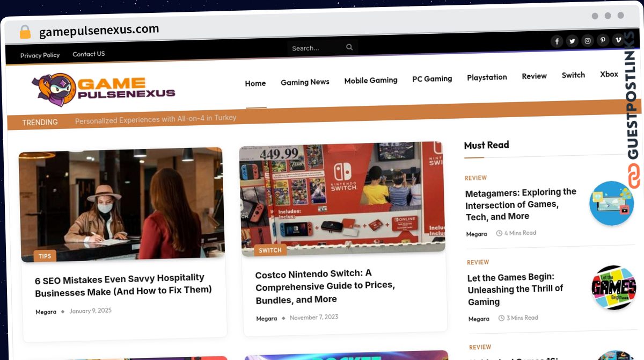Open Costco Nintendo Switch article image

click(x=342, y=198)
